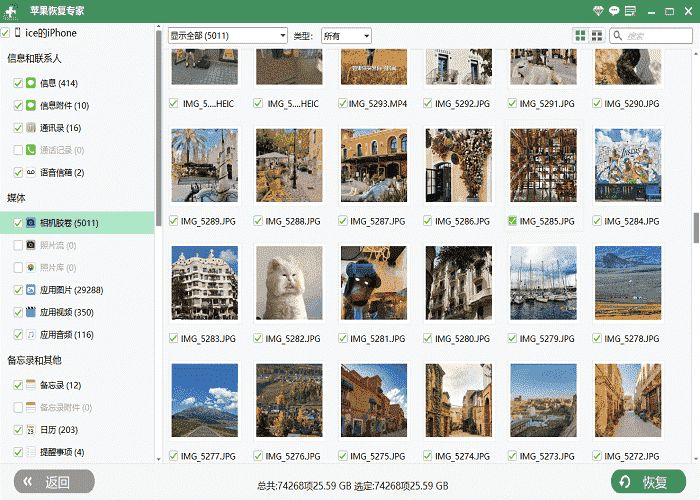Screen dimensions: 700x500
Task: Open the feedback chat bubble icon
Action: point(614,11)
